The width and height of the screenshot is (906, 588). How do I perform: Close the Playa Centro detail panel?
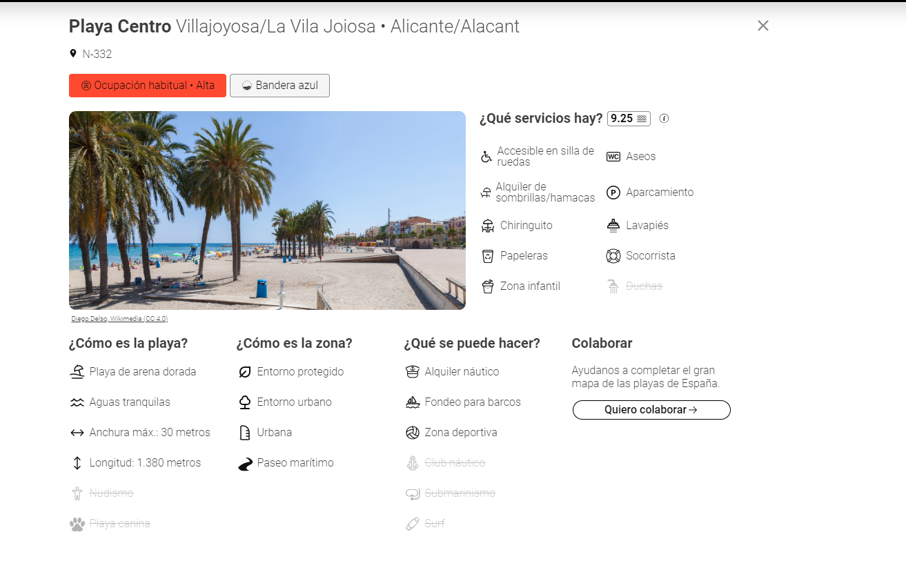762,26
